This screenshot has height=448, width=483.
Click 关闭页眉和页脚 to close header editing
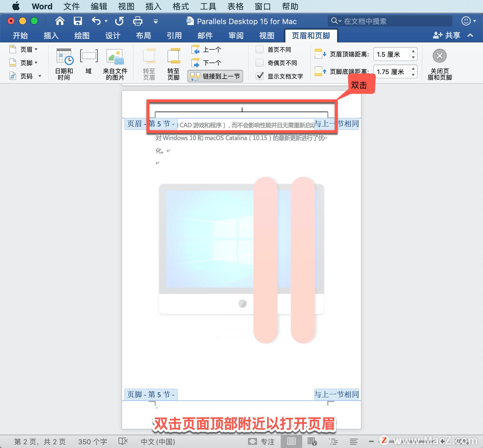tap(439, 62)
